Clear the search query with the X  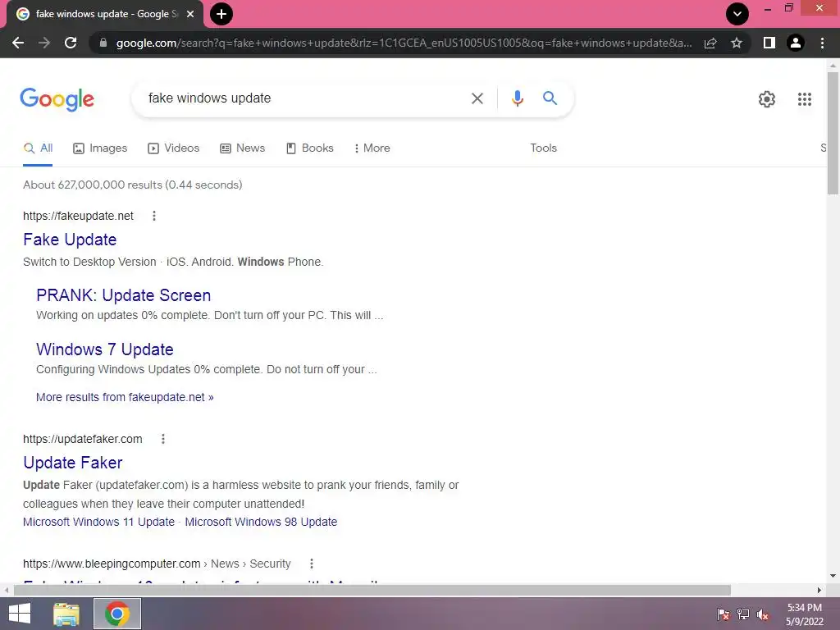click(477, 98)
